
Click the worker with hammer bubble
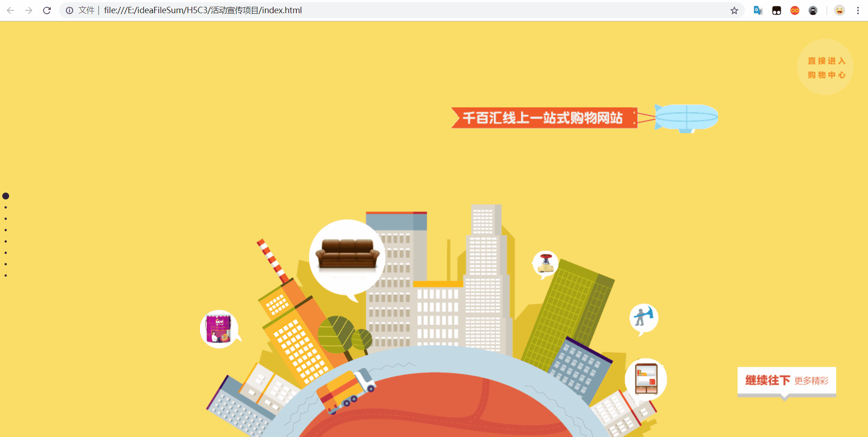click(644, 318)
